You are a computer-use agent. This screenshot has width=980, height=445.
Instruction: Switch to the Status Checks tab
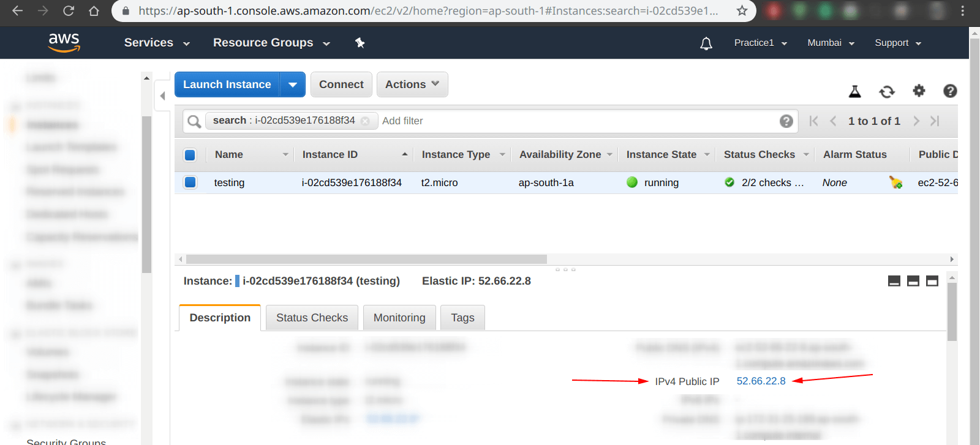tap(312, 318)
